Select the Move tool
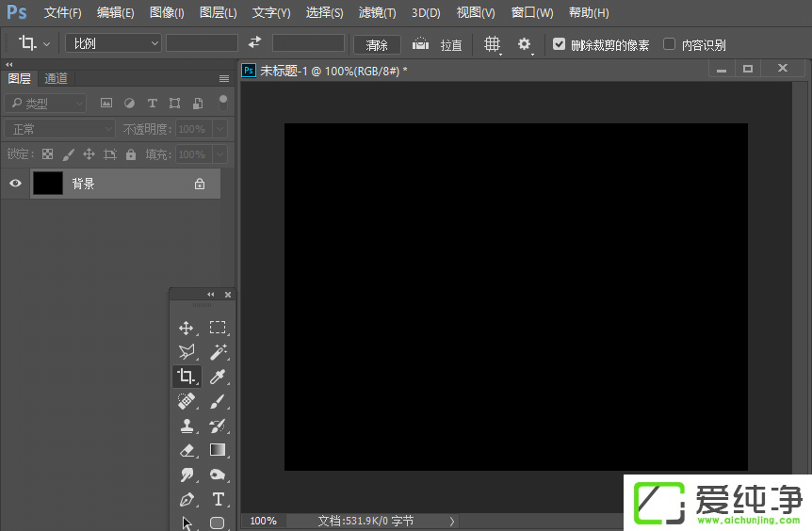 pos(187,328)
